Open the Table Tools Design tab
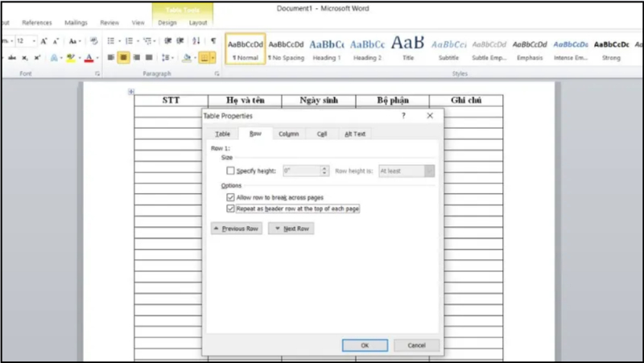Image resolution: width=644 pixels, height=363 pixels. click(167, 23)
